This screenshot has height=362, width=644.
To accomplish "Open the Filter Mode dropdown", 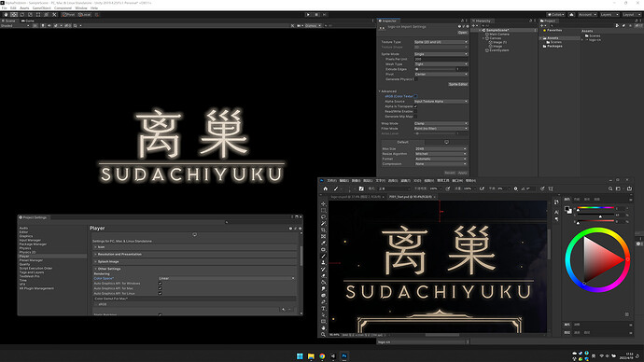I will tap(441, 129).
